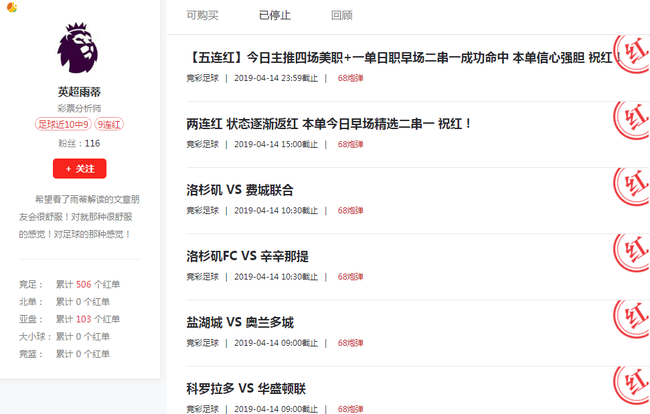Click the analyst name 英超雨蒂
Screen dimensions: 650x414
click(x=79, y=92)
